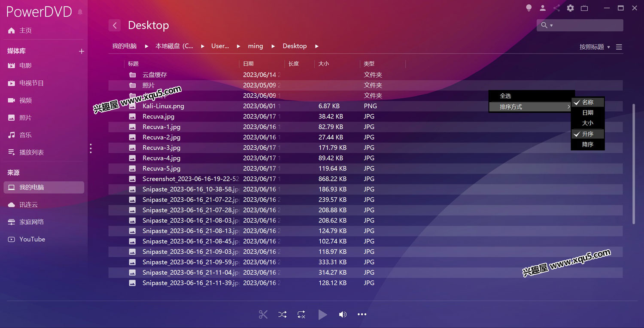Click the file list vertical scrollbar
Viewport: 644px width, 328px height.
coord(634,164)
